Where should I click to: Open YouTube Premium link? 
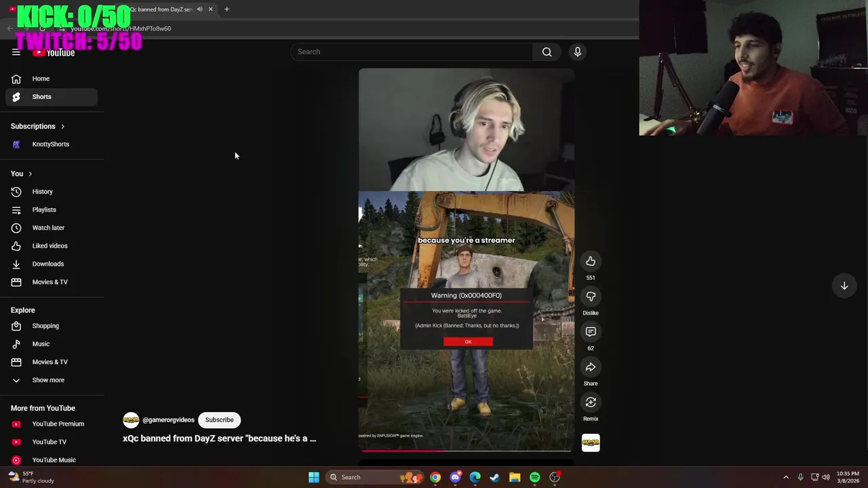pos(52,424)
